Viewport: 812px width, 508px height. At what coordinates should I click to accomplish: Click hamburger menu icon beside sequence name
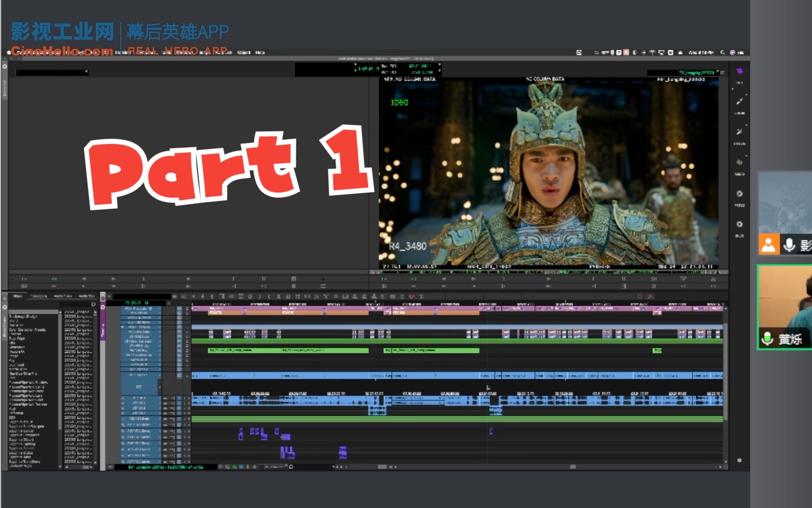click(723, 72)
